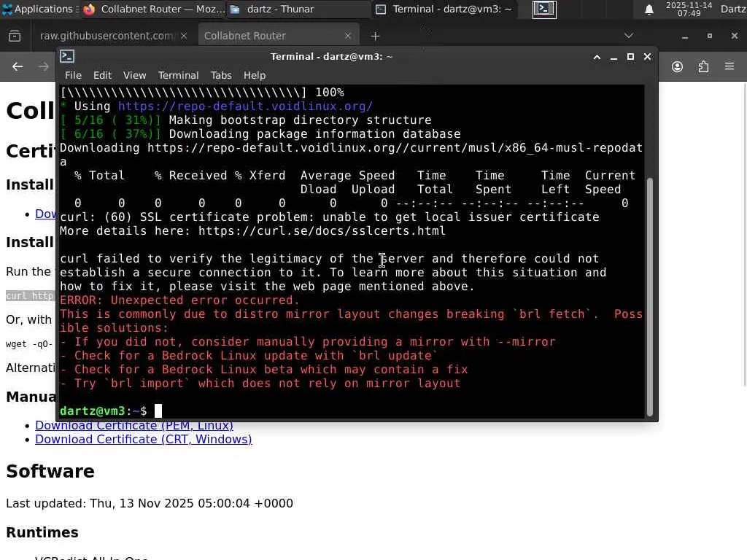Click terminal window menu icon in titlebar
The width and height of the screenshot is (747, 560).
click(x=67, y=56)
